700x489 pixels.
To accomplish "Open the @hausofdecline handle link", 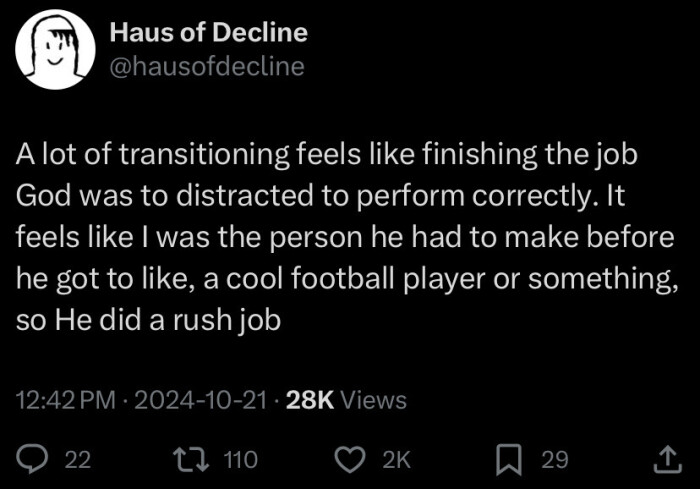I will (x=206, y=67).
